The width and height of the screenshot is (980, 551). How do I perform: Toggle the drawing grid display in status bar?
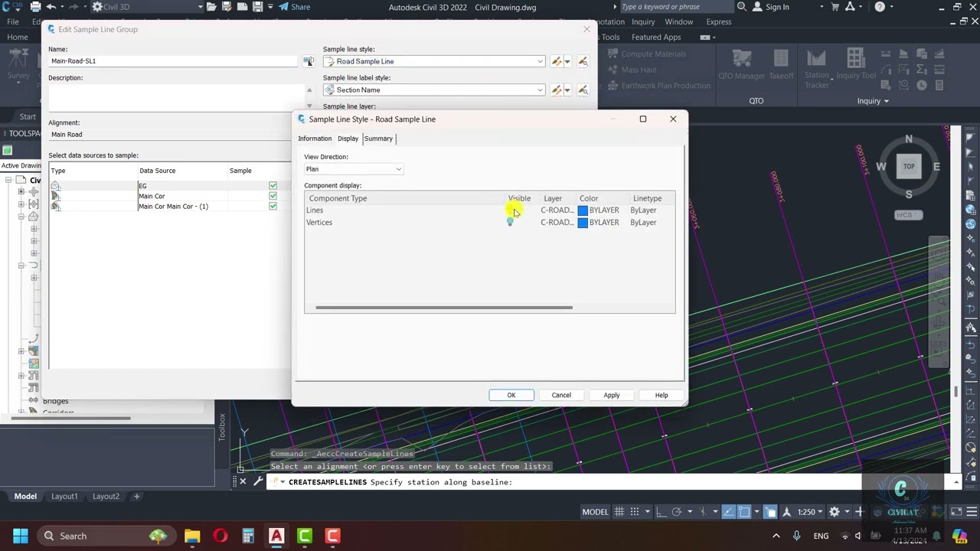(619, 512)
